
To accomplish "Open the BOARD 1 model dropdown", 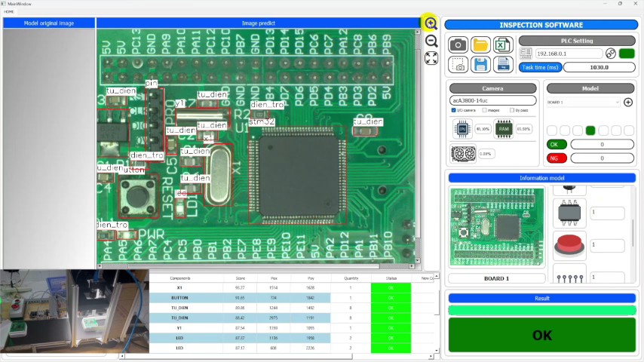I will (x=583, y=102).
